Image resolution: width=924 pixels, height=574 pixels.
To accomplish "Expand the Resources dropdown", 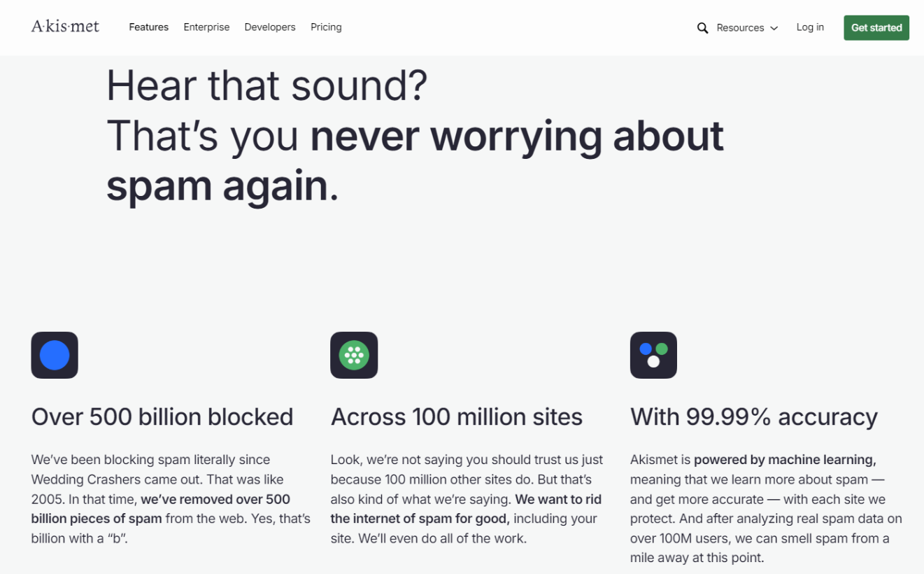I will (740, 28).
